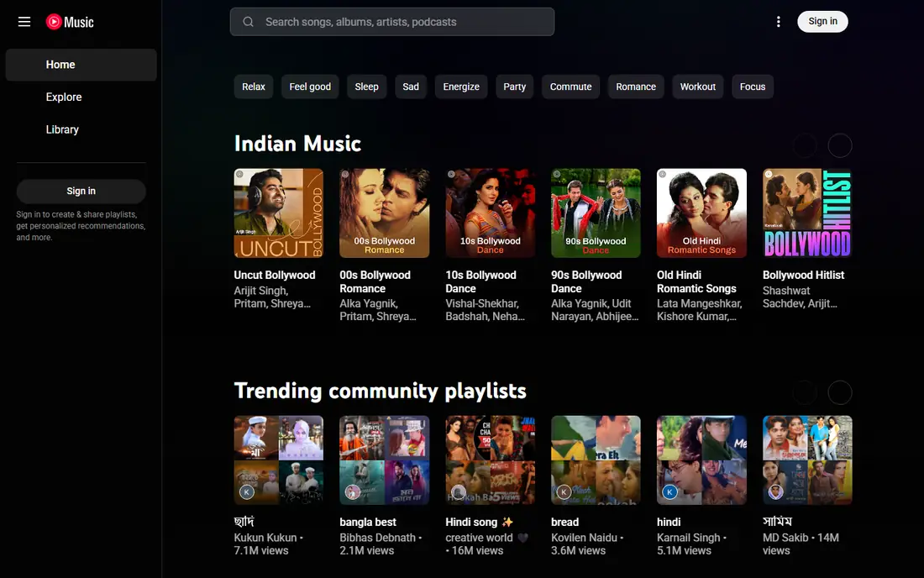Open 10s Bollywood Dance thumbnail
The width and height of the screenshot is (924, 578).
point(491,213)
